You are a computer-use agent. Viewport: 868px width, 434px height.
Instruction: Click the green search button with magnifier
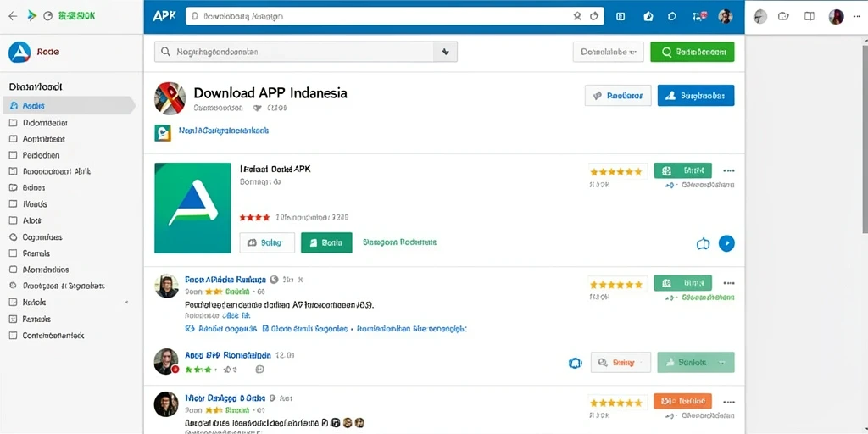coord(692,52)
